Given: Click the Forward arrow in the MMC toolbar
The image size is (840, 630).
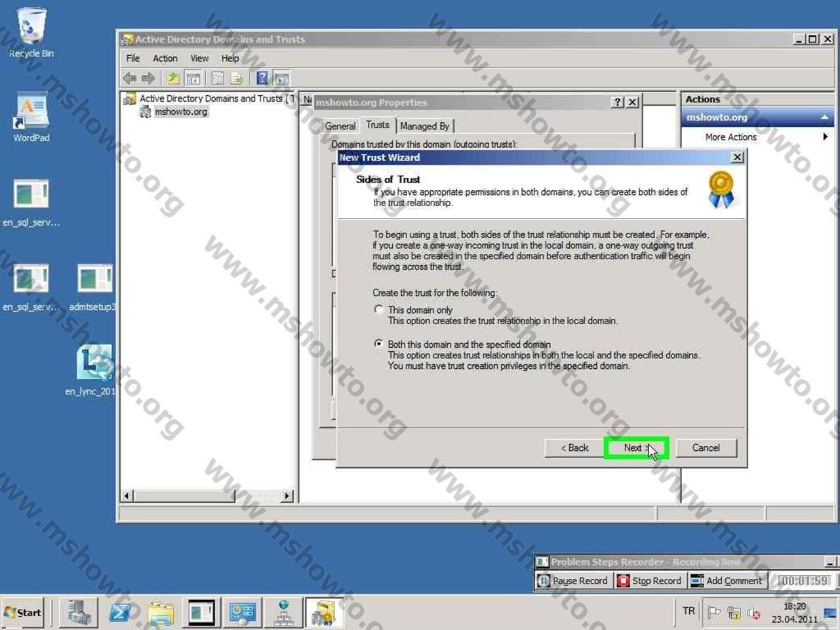Looking at the screenshot, I should pyautogui.click(x=149, y=79).
